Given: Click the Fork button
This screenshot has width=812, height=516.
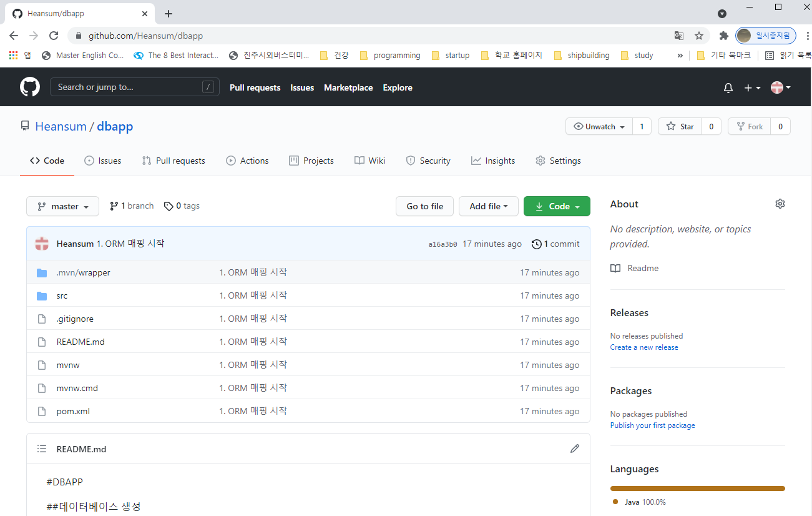Looking at the screenshot, I should pyautogui.click(x=749, y=126).
